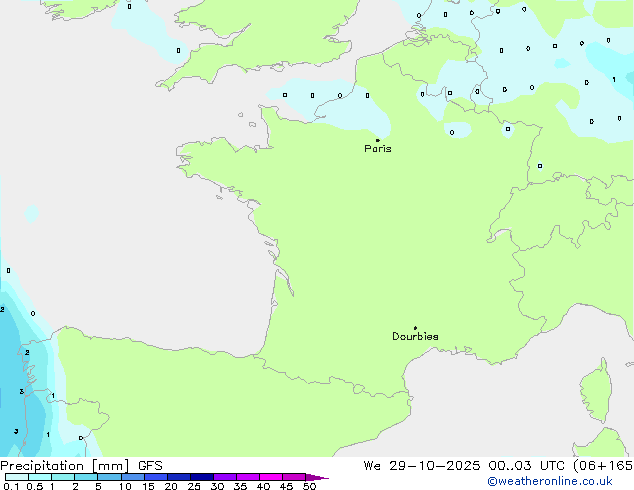Select the GFS model label
The image size is (634, 490).
(x=150, y=466)
